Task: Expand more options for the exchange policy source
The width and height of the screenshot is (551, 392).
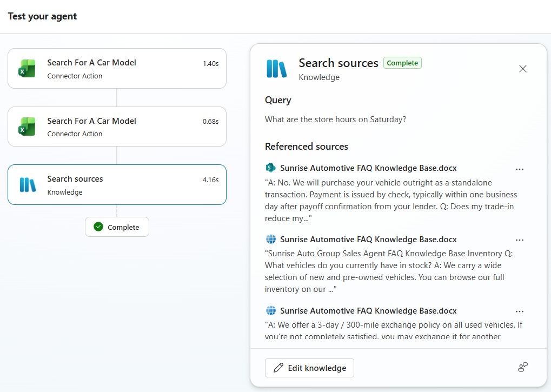Action: pyautogui.click(x=520, y=311)
